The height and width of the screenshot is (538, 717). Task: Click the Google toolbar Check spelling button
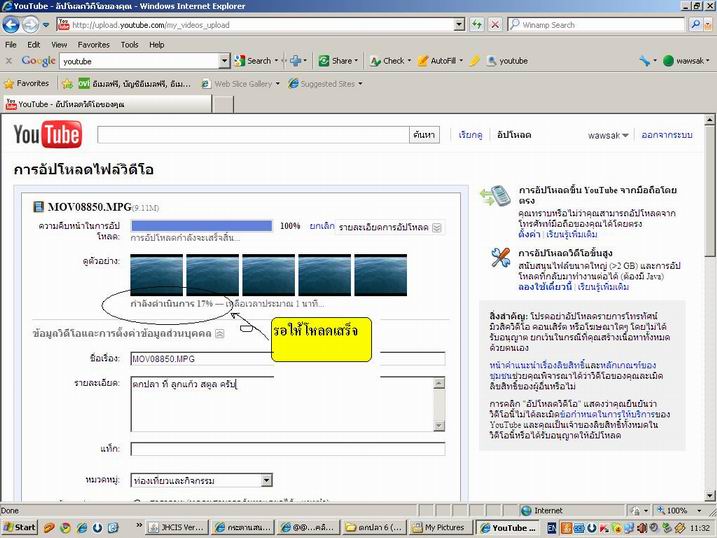(x=390, y=61)
